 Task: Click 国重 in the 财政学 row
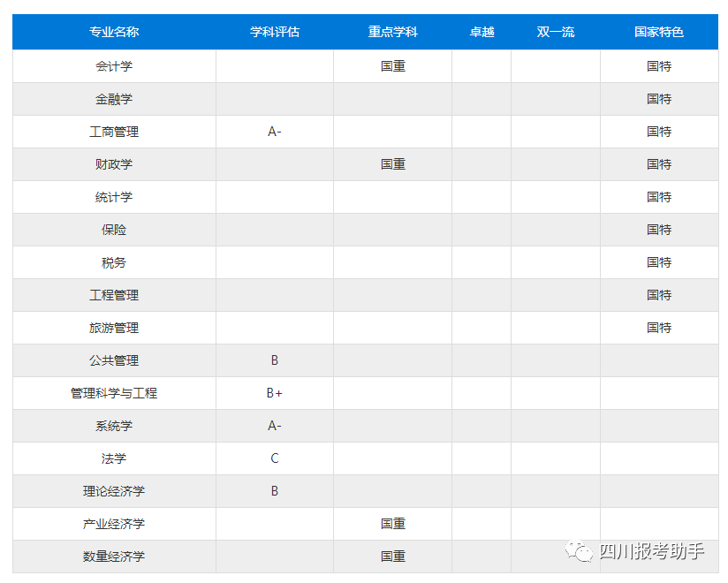(393, 164)
